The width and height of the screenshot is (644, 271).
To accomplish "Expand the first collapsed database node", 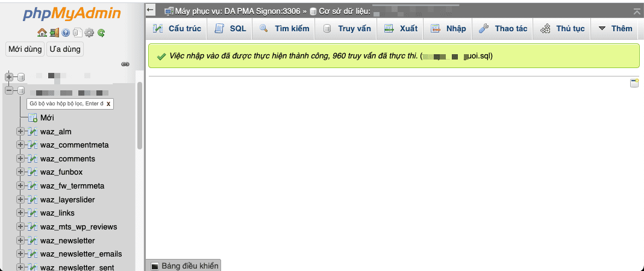I will [9, 76].
